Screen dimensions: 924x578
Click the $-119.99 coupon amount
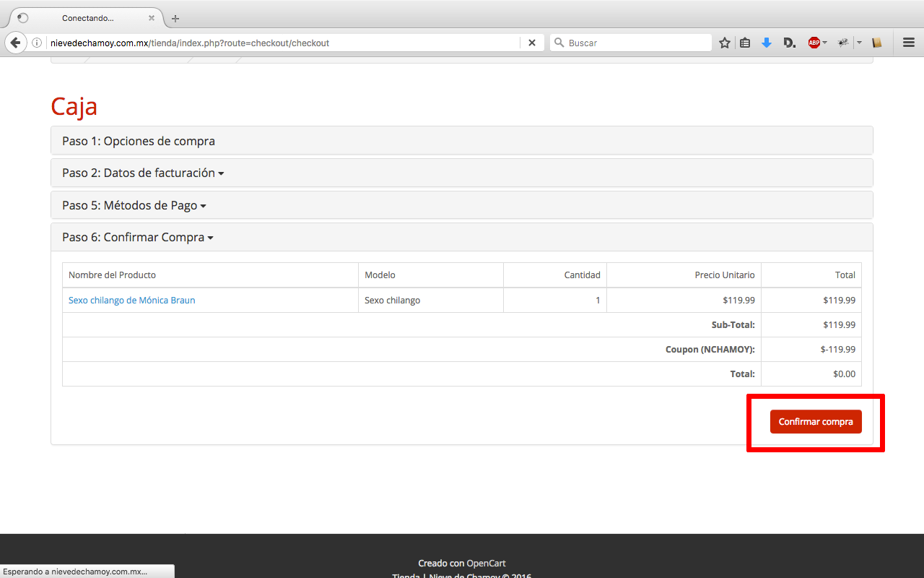tap(837, 350)
